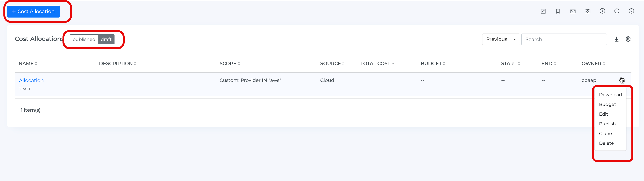Open table settings gear icon
644x181 pixels.
pos(628,39)
